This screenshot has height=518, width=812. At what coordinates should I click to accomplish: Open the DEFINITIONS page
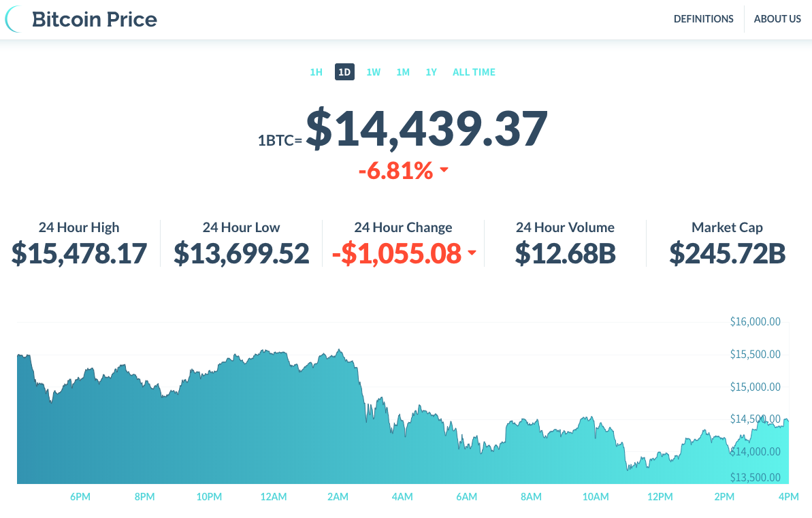[704, 18]
